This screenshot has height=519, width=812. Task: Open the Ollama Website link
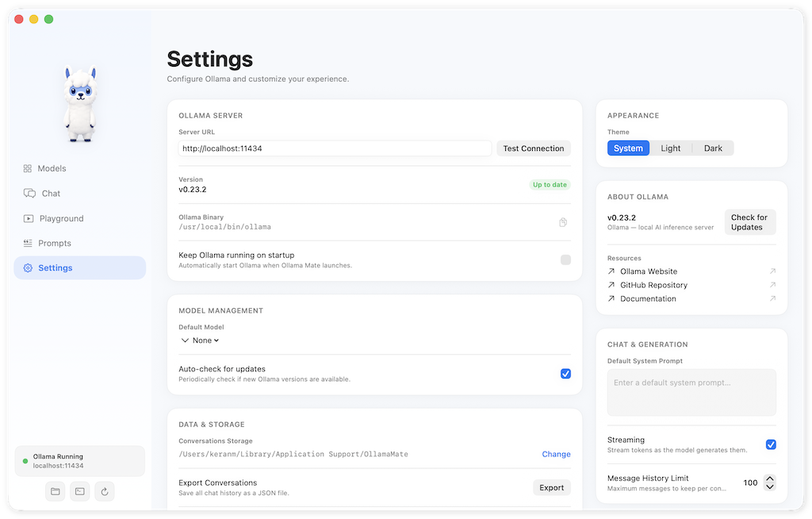click(649, 271)
